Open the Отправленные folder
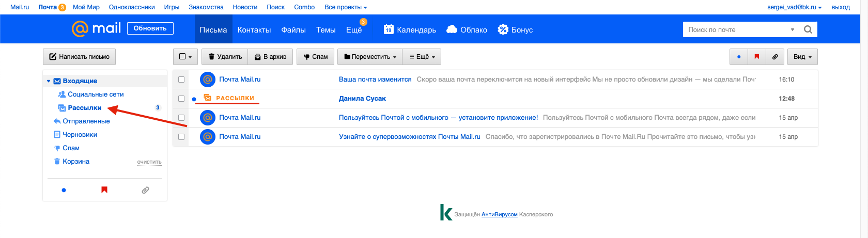The height and width of the screenshot is (238, 868). (86, 121)
